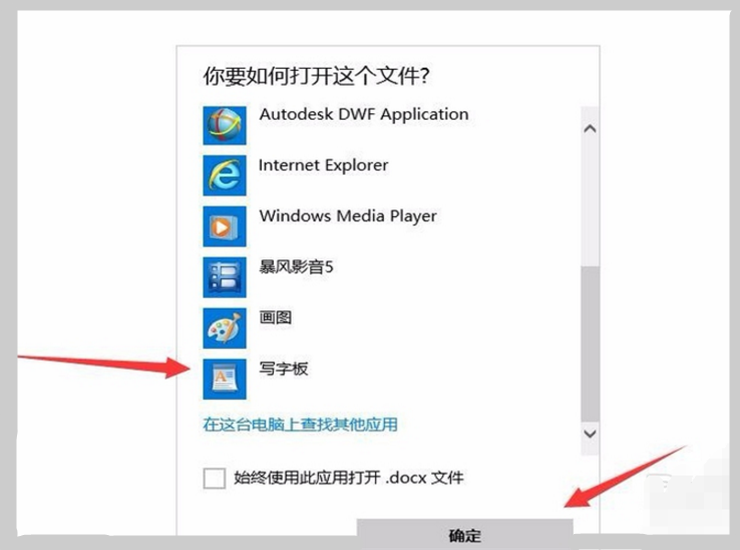Click the app list scrollbar thumb
The image size is (740, 550).
pos(590,344)
